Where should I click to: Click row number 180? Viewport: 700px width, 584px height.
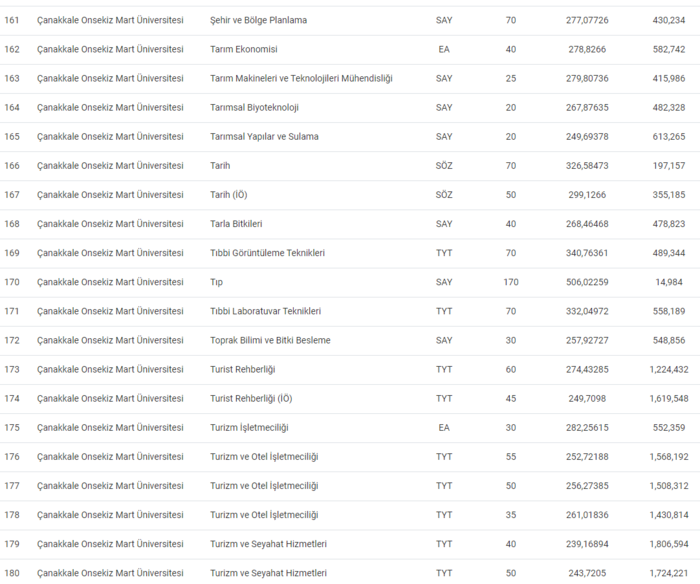point(12,573)
